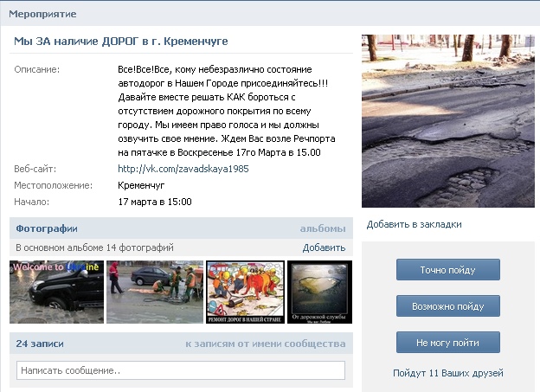This screenshot has width=540, height=392.
Task: Open the dark demotivator poster thumbnail
Action: point(318,292)
